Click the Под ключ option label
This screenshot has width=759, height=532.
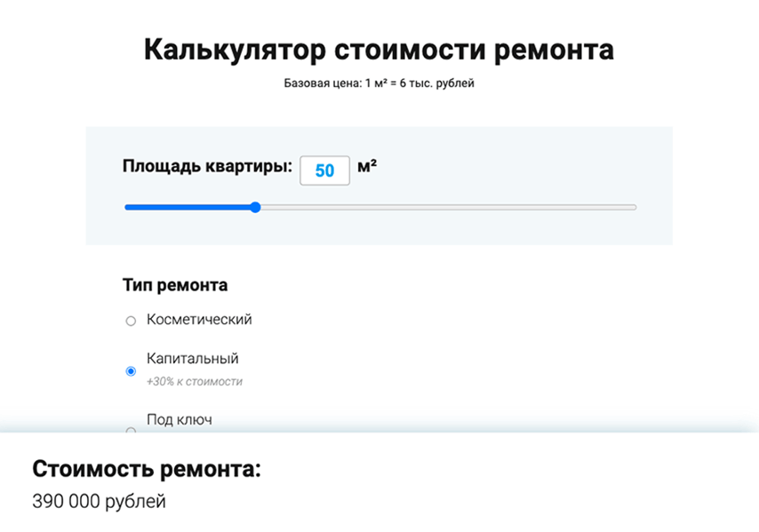tap(180, 419)
